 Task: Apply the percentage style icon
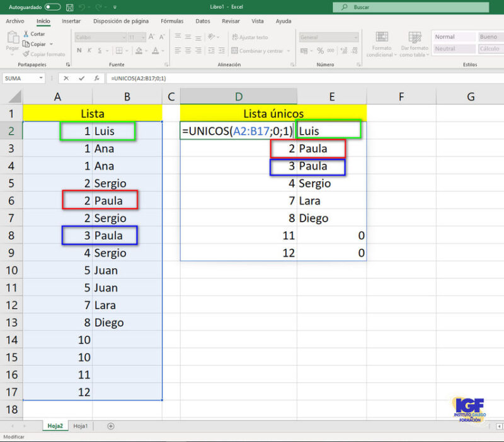coord(319,52)
